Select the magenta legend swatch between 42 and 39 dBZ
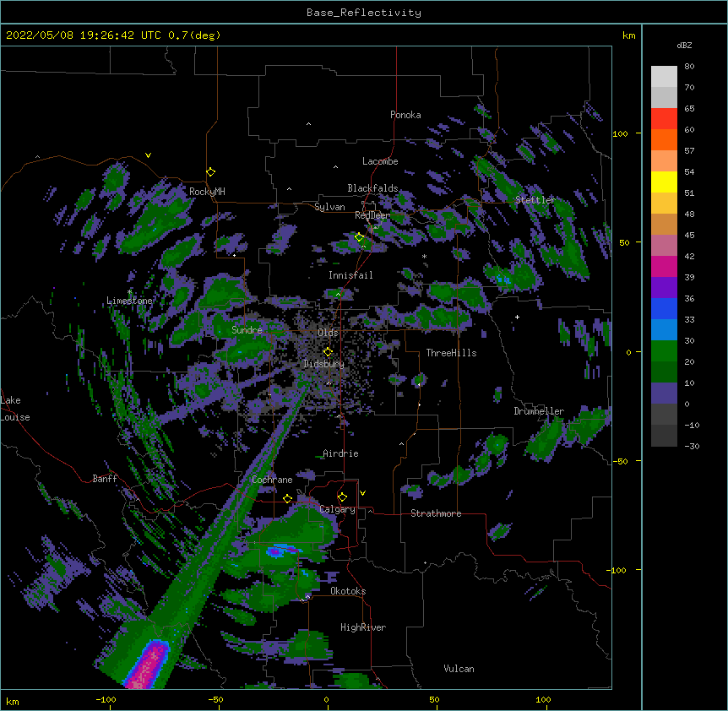Screen dimensions: 728x711 tap(664, 266)
